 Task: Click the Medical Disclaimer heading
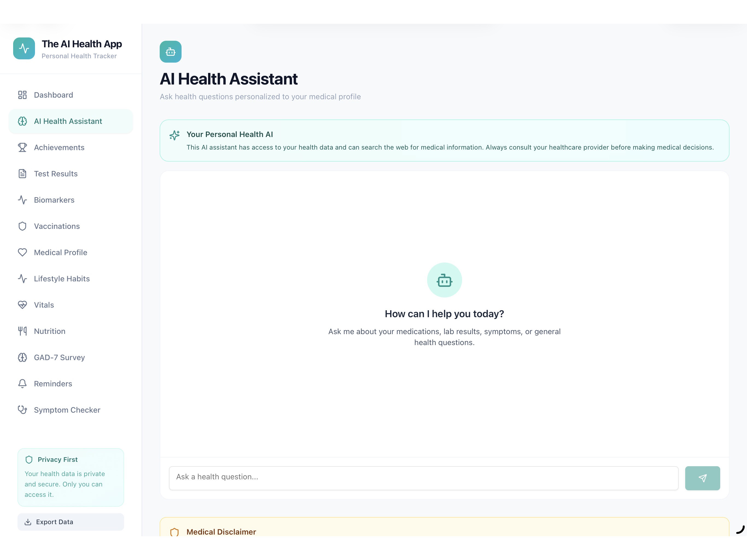[221, 532]
